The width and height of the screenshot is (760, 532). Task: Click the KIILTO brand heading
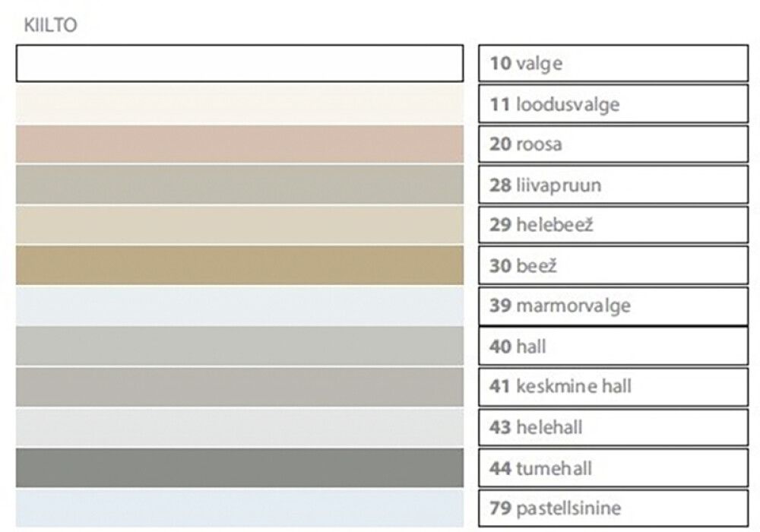[50, 27]
